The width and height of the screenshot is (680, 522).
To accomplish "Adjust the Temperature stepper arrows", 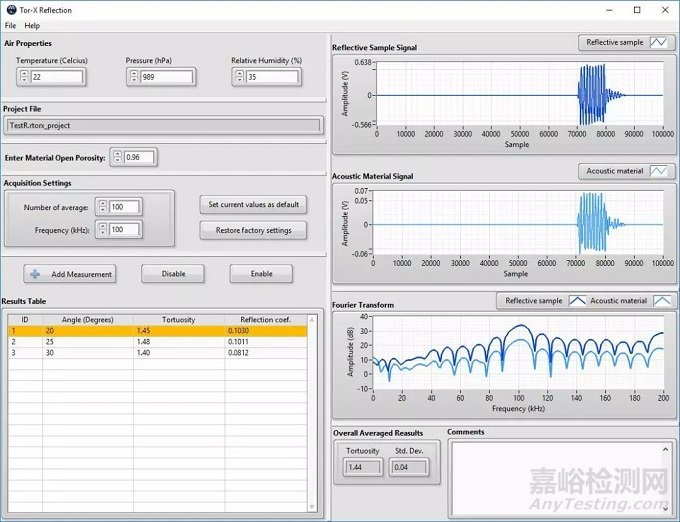I will pyautogui.click(x=23, y=78).
